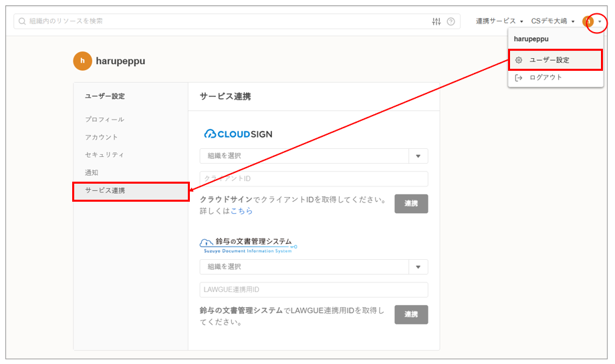The width and height of the screenshot is (615, 364).
Task: Click the Suzuyo document system logo
Action: point(247,244)
